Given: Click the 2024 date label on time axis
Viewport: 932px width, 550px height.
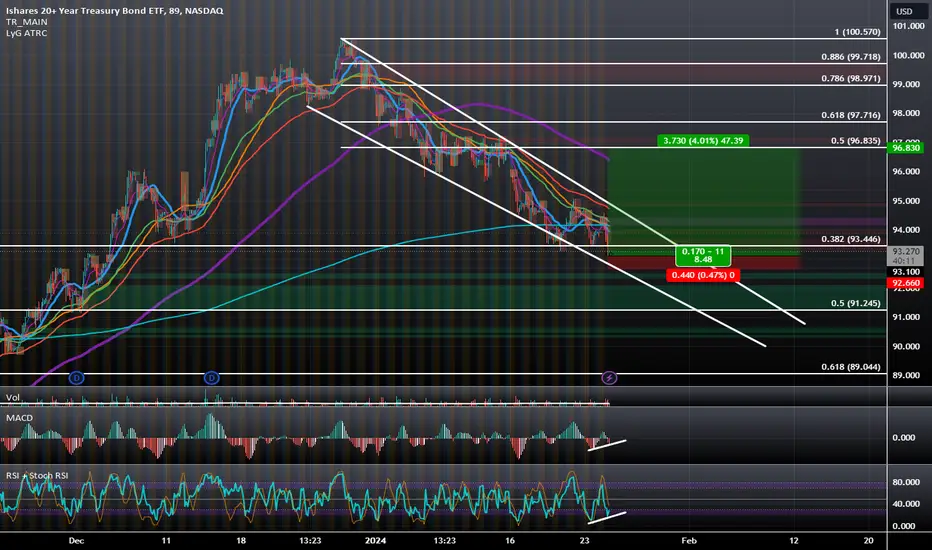Looking at the screenshot, I should [375, 540].
